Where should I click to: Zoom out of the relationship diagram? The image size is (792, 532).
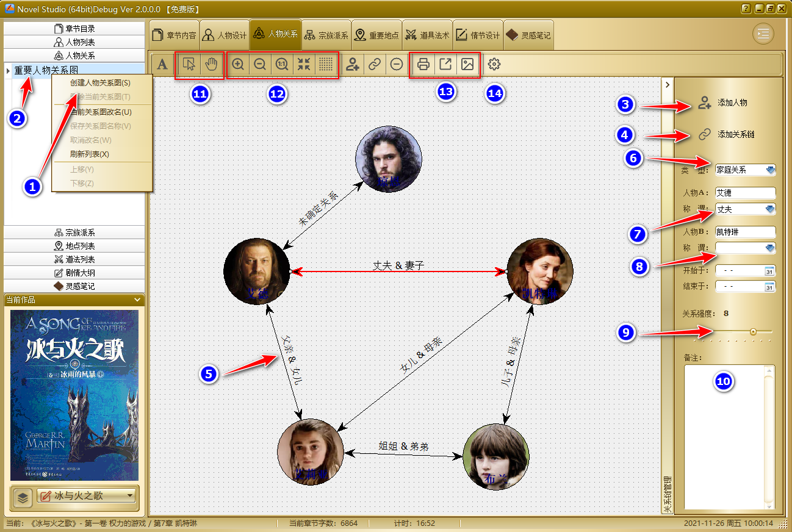pyautogui.click(x=260, y=65)
